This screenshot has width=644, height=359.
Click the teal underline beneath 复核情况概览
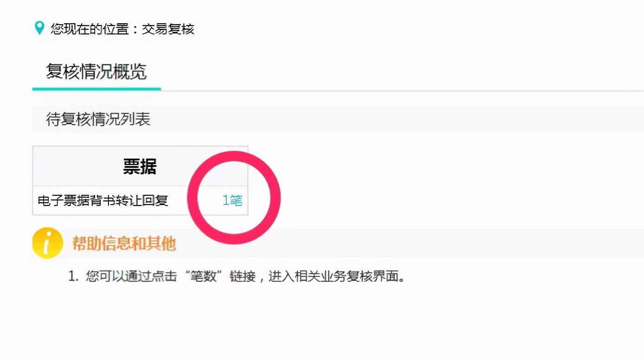click(x=96, y=88)
